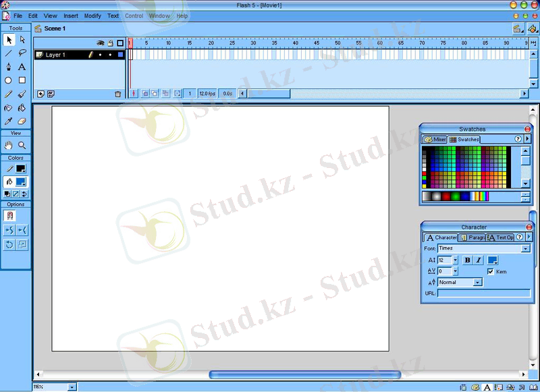
Task: Click the Rotate option button
Action: (x=9, y=245)
